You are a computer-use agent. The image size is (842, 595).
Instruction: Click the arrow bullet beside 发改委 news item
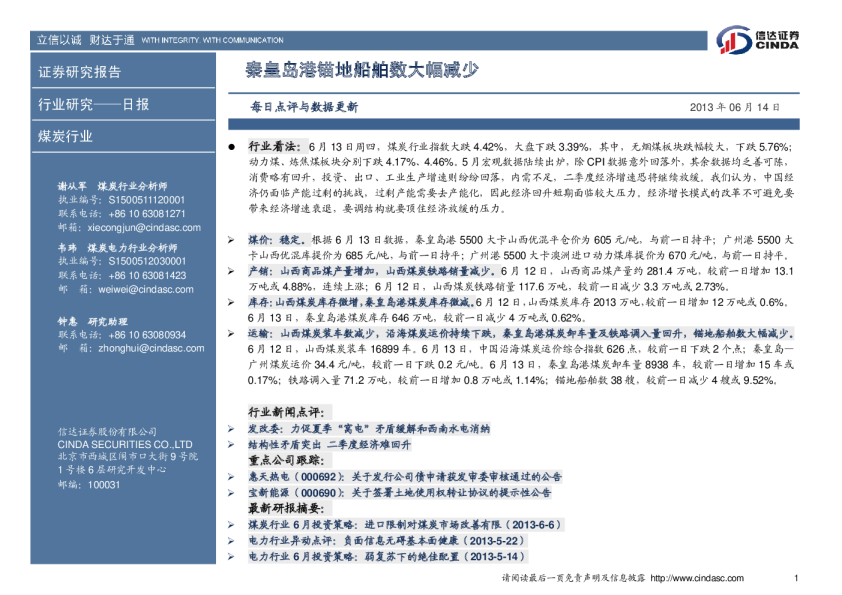point(232,427)
